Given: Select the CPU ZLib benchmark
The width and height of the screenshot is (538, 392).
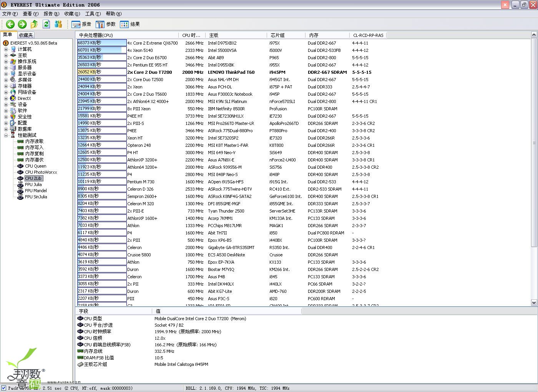Looking at the screenshot, I should coord(33,178).
